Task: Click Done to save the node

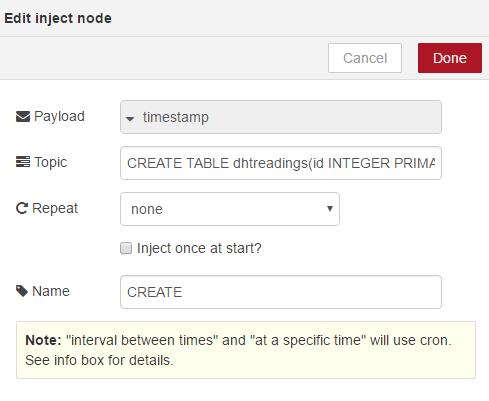Action: coord(450,58)
